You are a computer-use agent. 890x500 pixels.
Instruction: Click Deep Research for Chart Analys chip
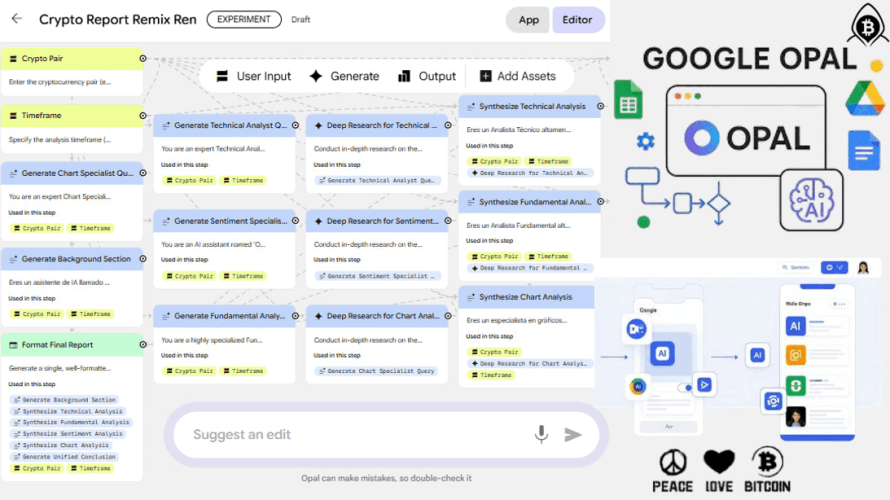(x=530, y=363)
